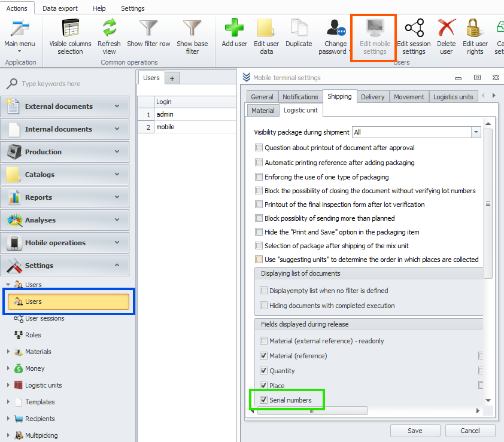504x442 pixels.
Task: Open Edit mobile settings
Action: [375, 36]
